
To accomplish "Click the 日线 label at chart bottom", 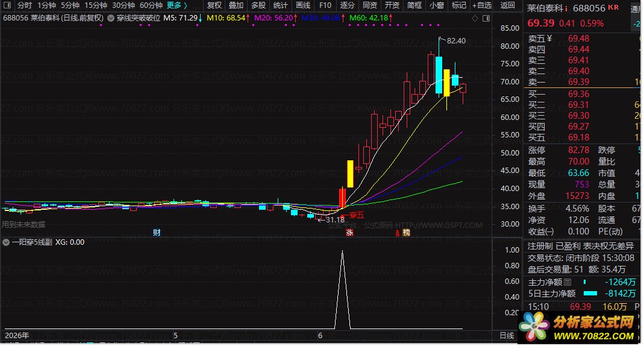I will [x=507, y=336].
